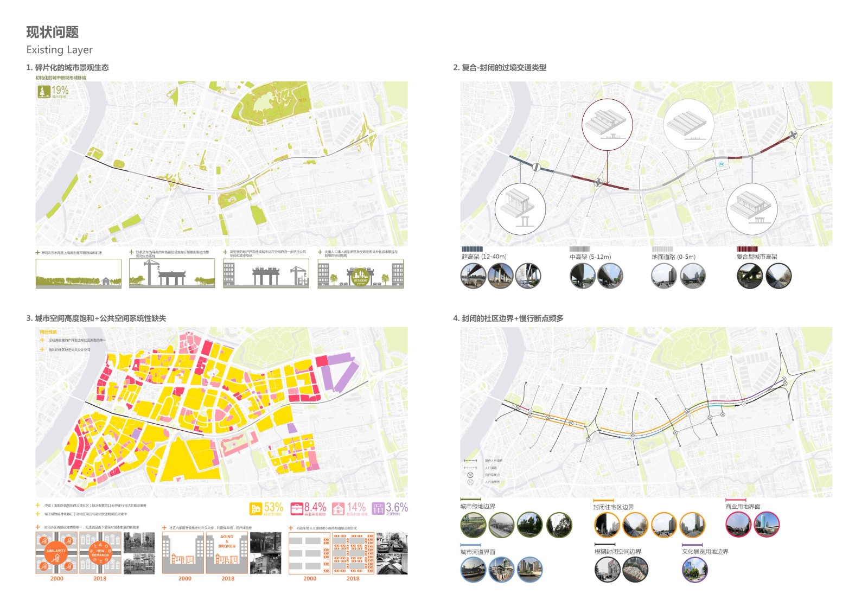Click the first 中高架 (5-12m) circular photo
The width and height of the screenshot is (868, 613).
click(582, 276)
